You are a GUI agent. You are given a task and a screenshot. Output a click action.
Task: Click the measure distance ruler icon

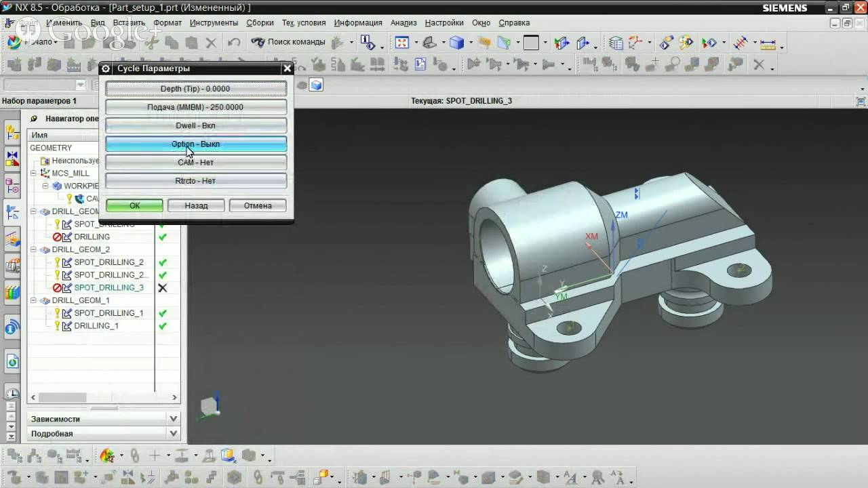tap(768, 43)
